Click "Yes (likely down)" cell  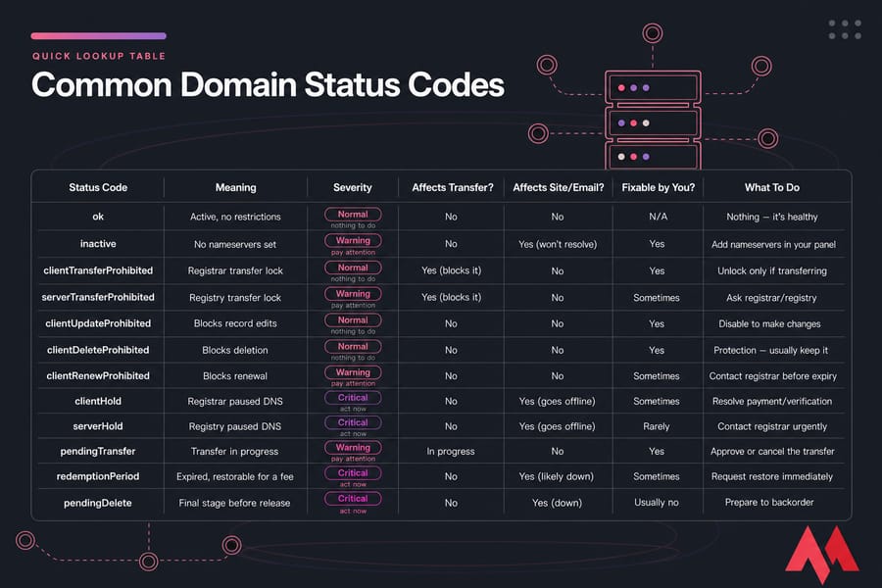coord(557,476)
